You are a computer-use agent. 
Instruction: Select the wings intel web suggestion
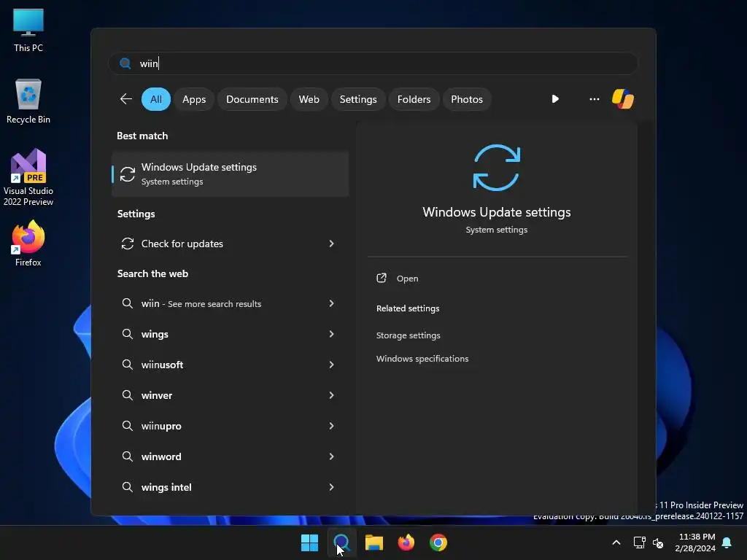pyautogui.click(x=230, y=486)
